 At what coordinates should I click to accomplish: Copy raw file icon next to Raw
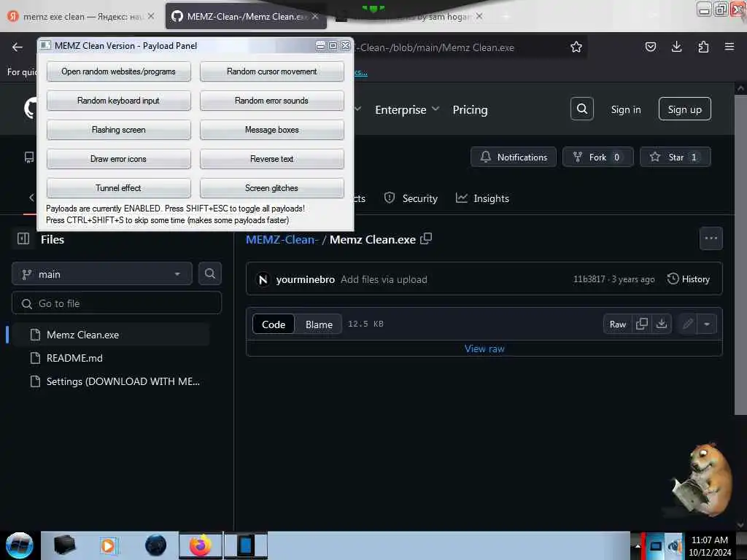[x=642, y=324]
